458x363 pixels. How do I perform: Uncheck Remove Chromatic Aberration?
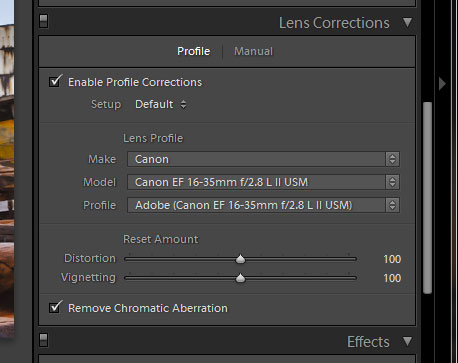point(55,307)
